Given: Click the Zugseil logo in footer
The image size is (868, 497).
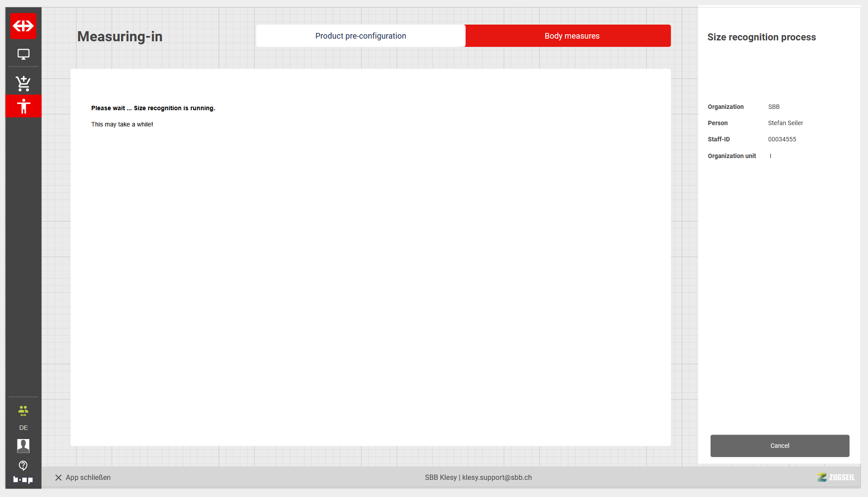Looking at the screenshot, I should [836, 477].
